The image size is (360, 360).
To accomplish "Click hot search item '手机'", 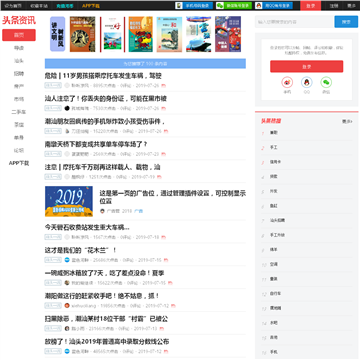I will click(274, 352).
